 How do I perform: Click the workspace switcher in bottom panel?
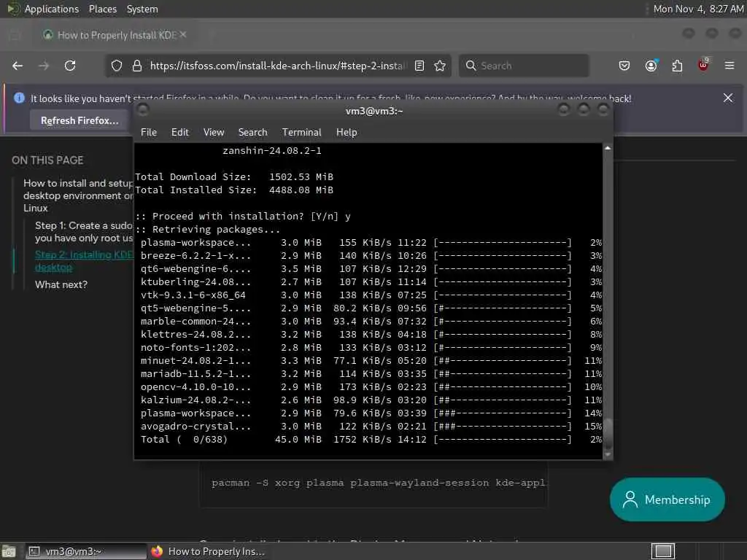tap(662, 551)
